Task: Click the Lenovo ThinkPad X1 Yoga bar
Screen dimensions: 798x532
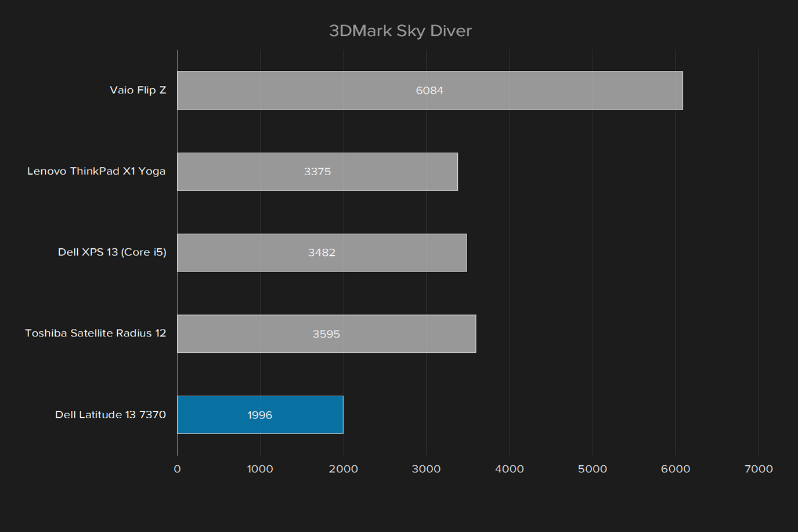Action: [317, 172]
